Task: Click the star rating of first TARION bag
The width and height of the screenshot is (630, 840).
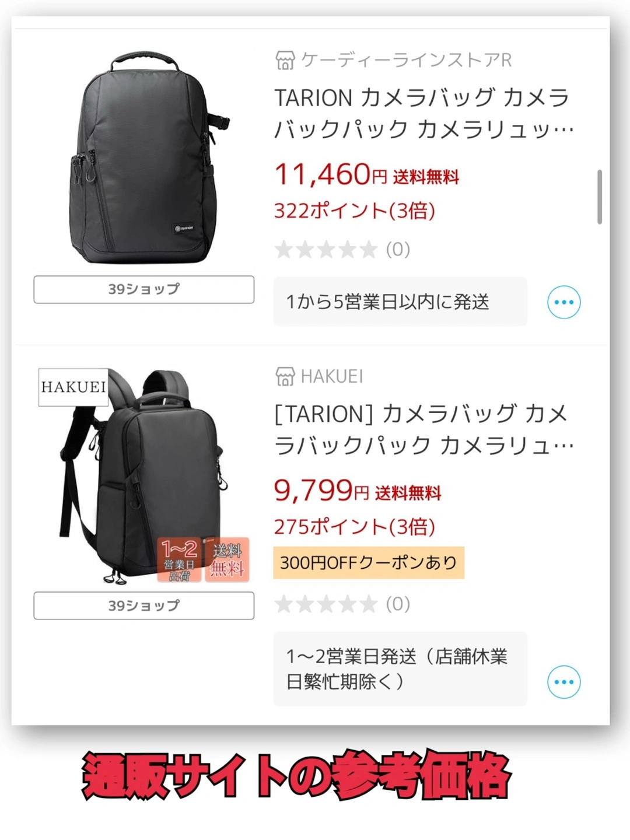Action: (x=326, y=250)
